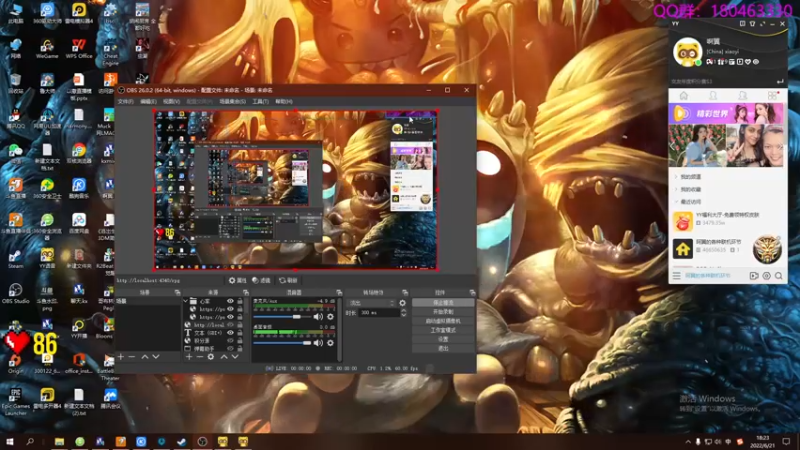The width and height of the screenshot is (800, 450).
Task: Open YY home tab icon
Action: click(x=684, y=95)
